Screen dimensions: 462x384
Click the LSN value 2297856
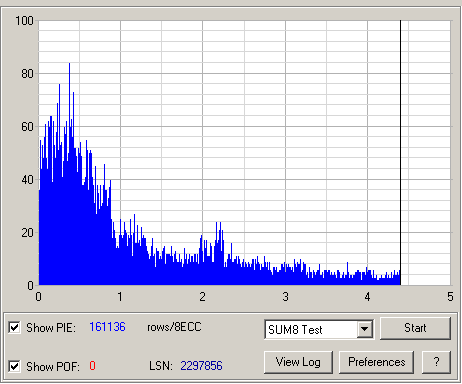(x=201, y=366)
